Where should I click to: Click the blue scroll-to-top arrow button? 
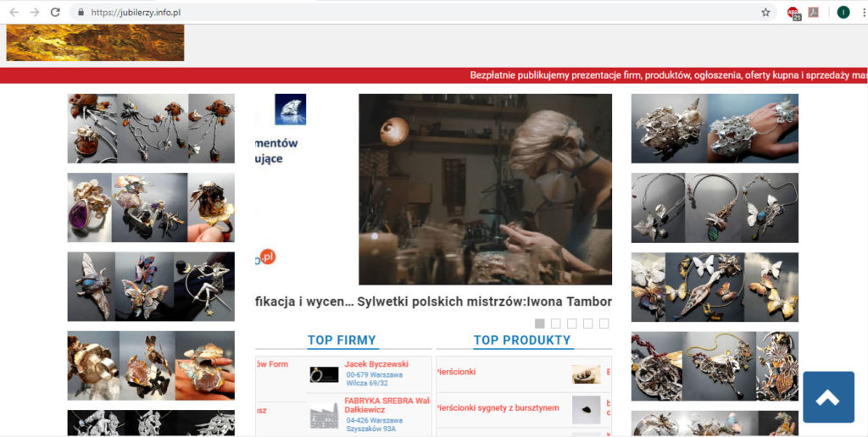coord(828,397)
